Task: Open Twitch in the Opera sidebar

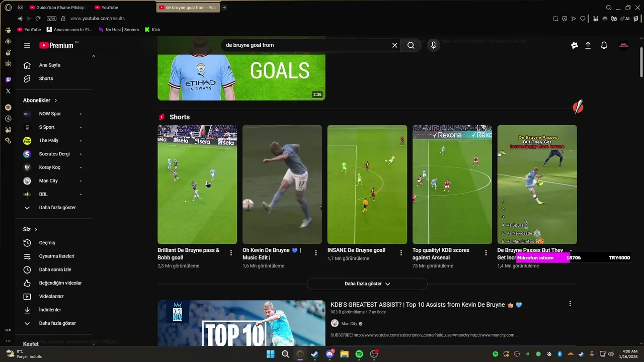Action: [x=8, y=80]
